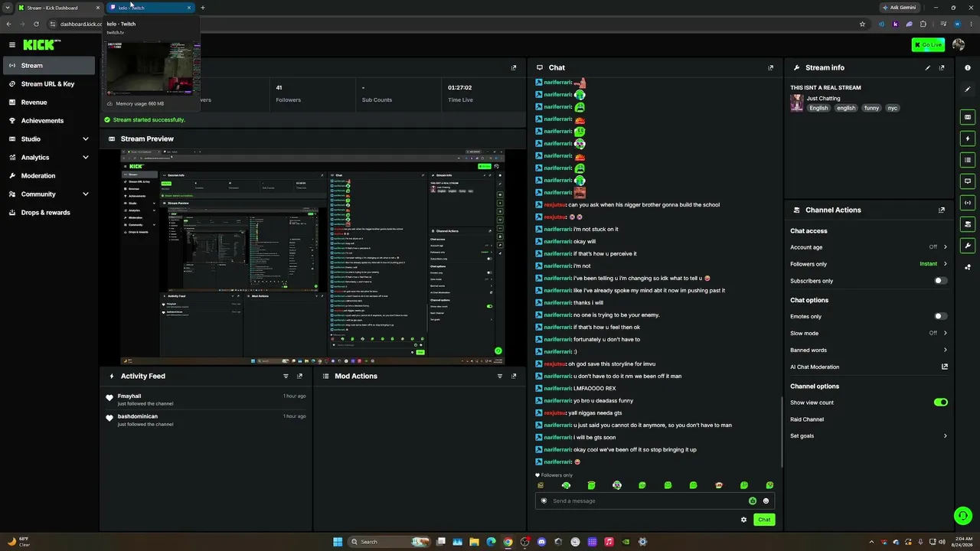Open the emoji picker in chat input
The width and height of the screenshot is (980, 551).
tap(766, 500)
